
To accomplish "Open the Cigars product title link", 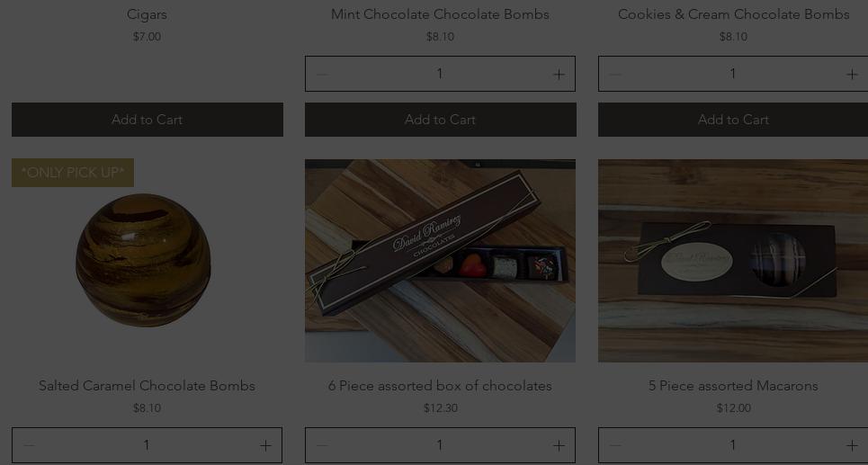I will [147, 14].
